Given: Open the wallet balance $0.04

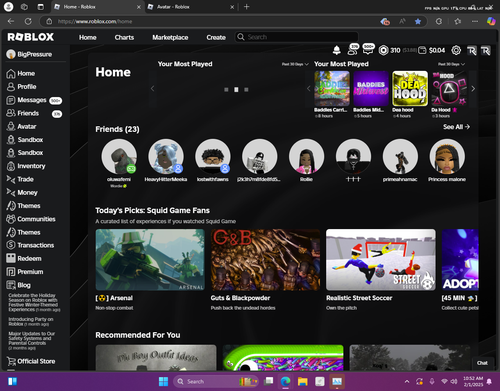Looking at the screenshot, I should coord(432,50).
